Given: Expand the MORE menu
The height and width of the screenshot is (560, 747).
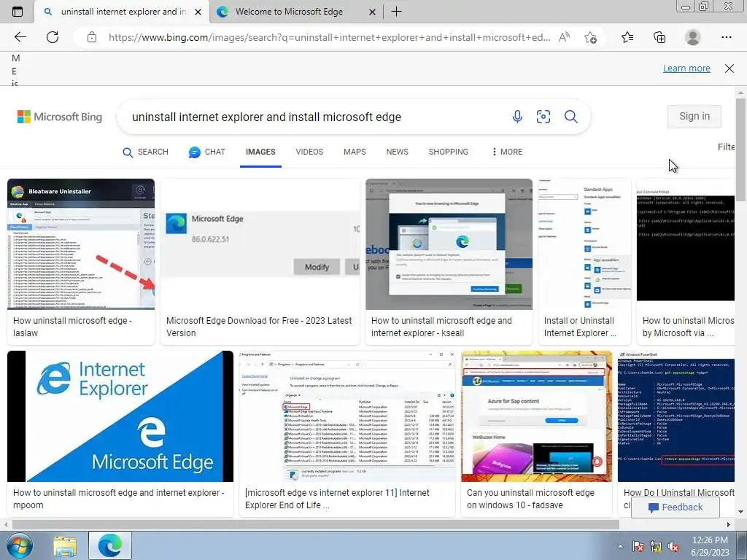Looking at the screenshot, I should point(507,152).
